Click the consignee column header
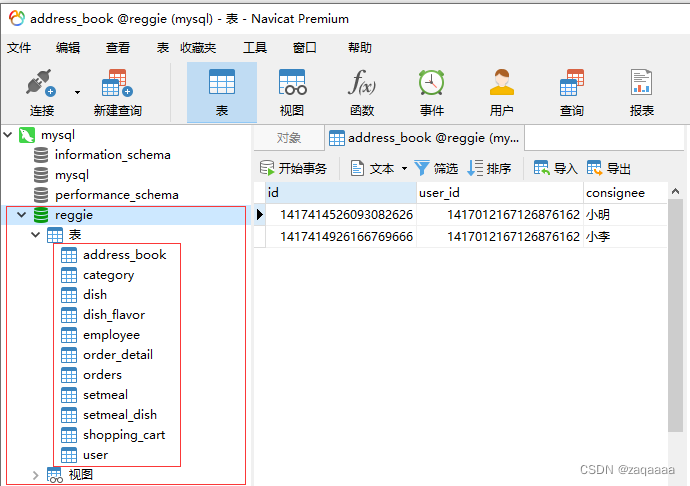690x486 pixels. (625, 193)
